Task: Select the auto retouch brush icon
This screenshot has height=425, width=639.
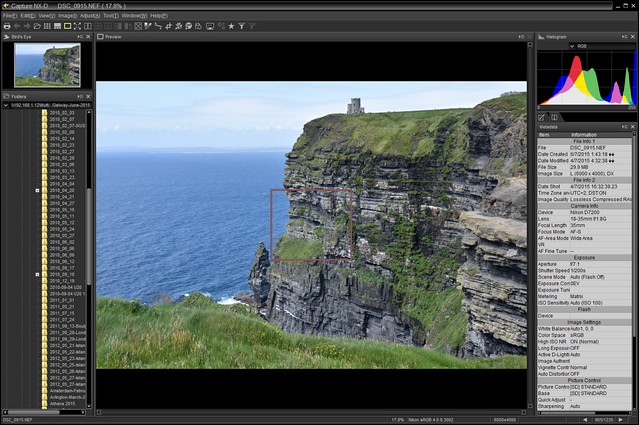Action: tap(178, 26)
